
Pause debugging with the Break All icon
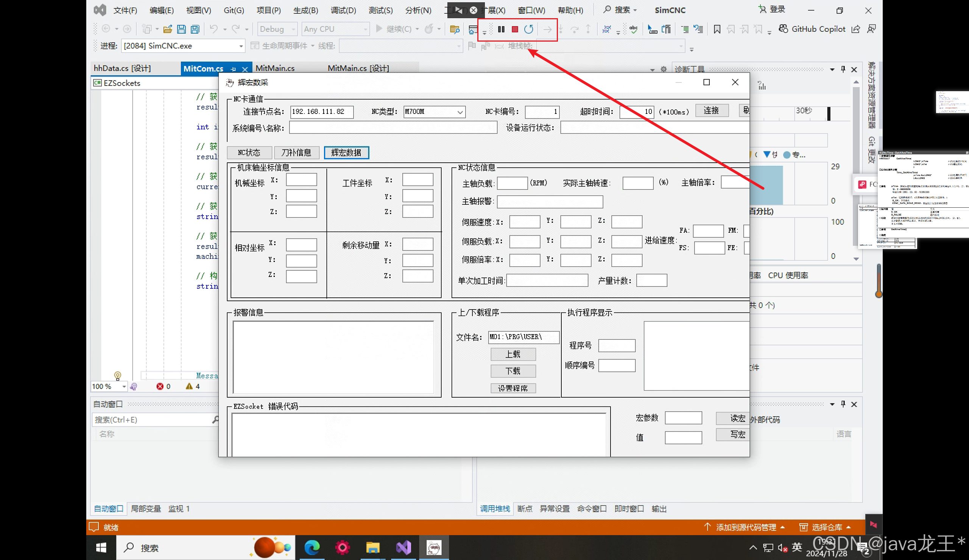click(501, 29)
